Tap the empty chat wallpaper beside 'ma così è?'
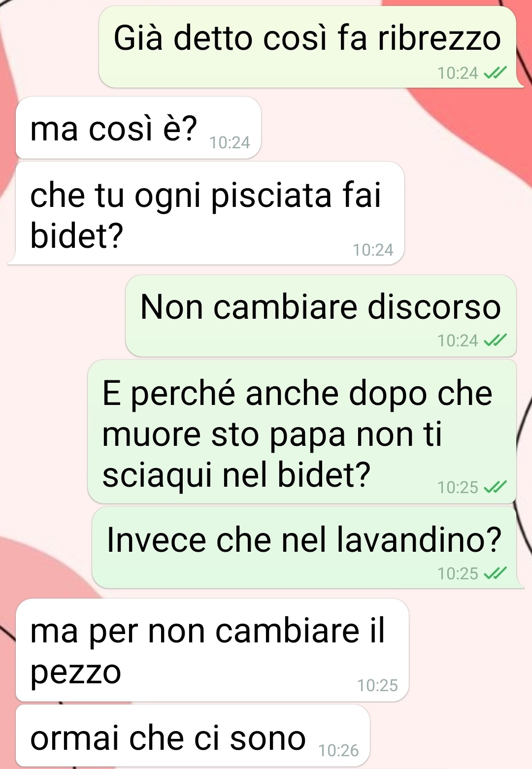Image resolution: width=532 pixels, height=769 pixels. click(394, 128)
